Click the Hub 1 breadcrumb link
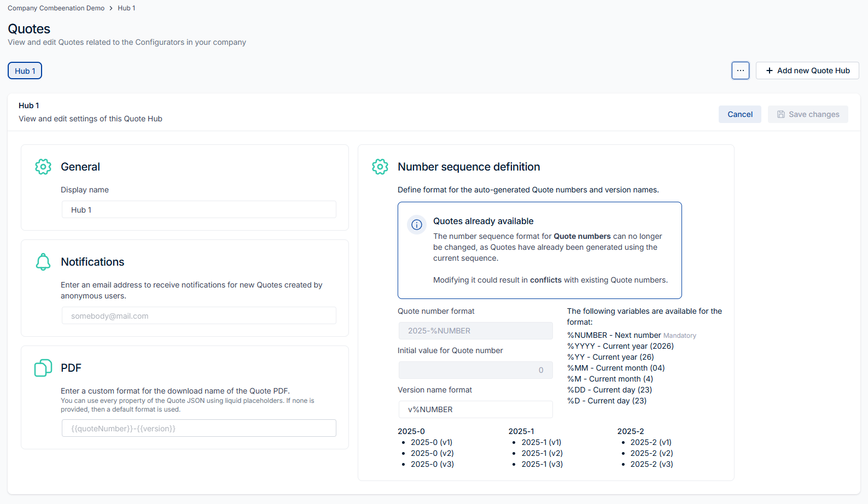 point(126,8)
